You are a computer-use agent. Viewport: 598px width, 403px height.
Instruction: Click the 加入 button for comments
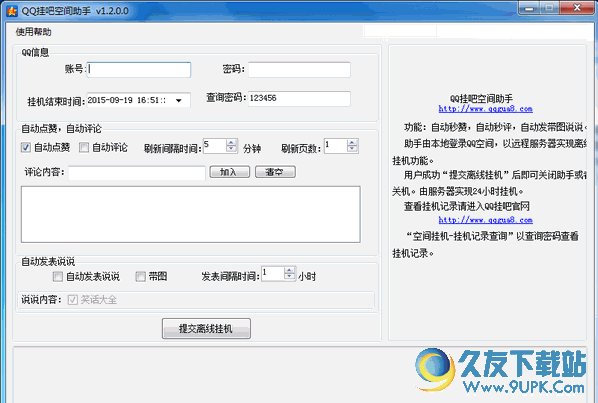[230, 172]
